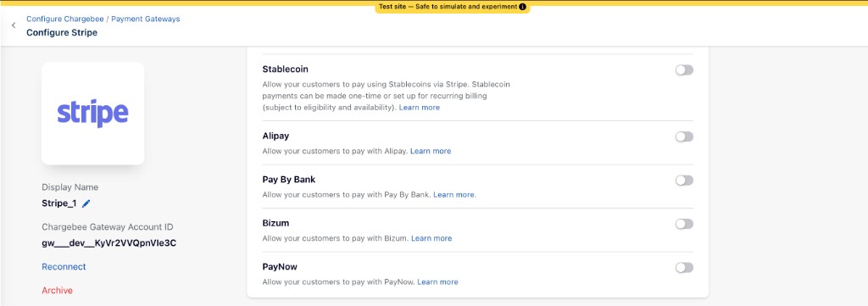This screenshot has height=306, width=868.
Task: Switch on the Pay By Bank toggle
Action: click(x=684, y=181)
